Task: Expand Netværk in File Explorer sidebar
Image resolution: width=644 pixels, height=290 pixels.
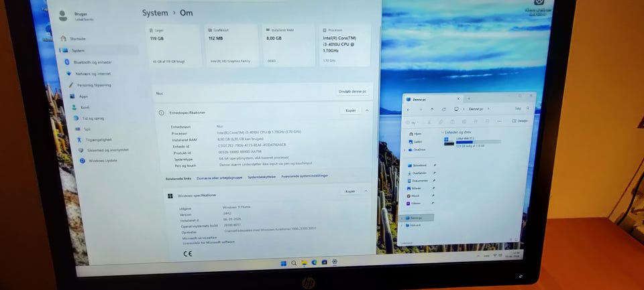Action: coord(402,226)
